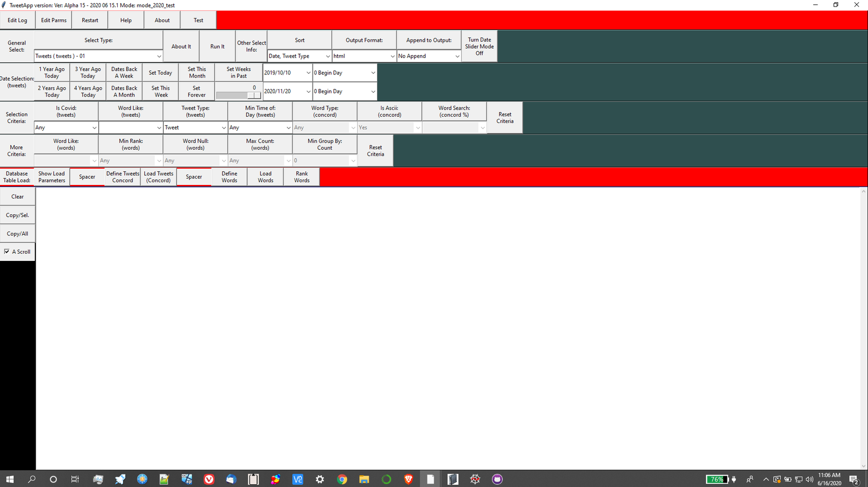The image size is (868, 487).
Task: Click Load Tweets (Concord) button
Action: pos(158,177)
